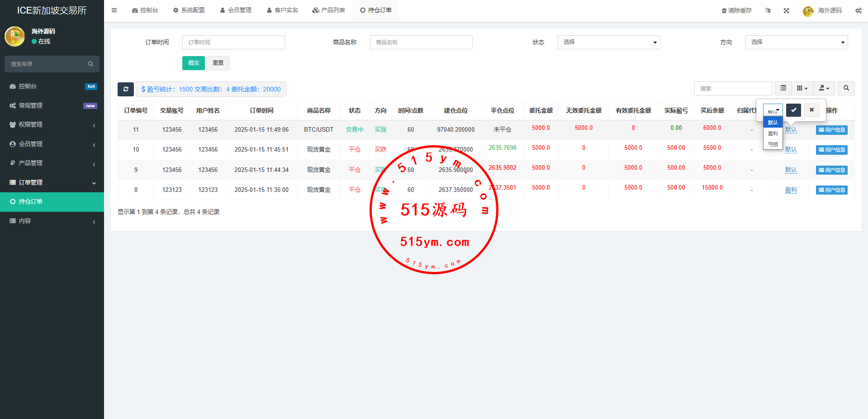Open 用户信息 for order 10
The width and height of the screenshot is (868, 419).
coord(831,150)
